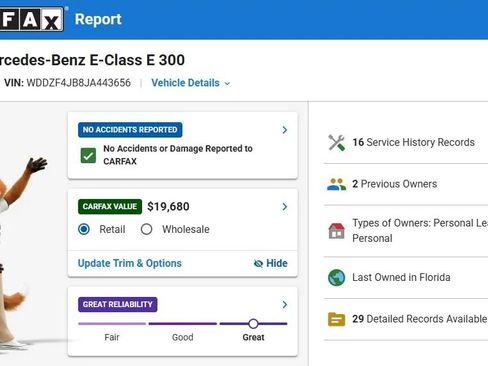Click the $19,680 value amount
This screenshot has width=488, height=366.
[168, 207]
